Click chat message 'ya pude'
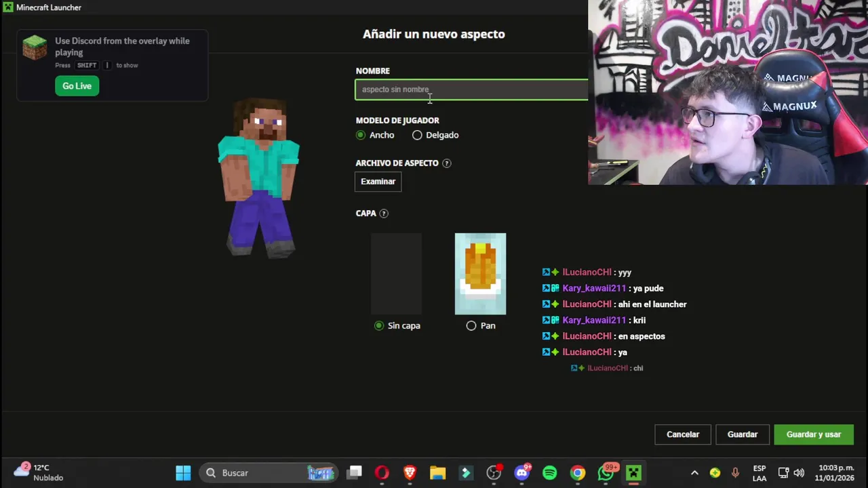Viewport: 868px width, 488px height. (648, 289)
